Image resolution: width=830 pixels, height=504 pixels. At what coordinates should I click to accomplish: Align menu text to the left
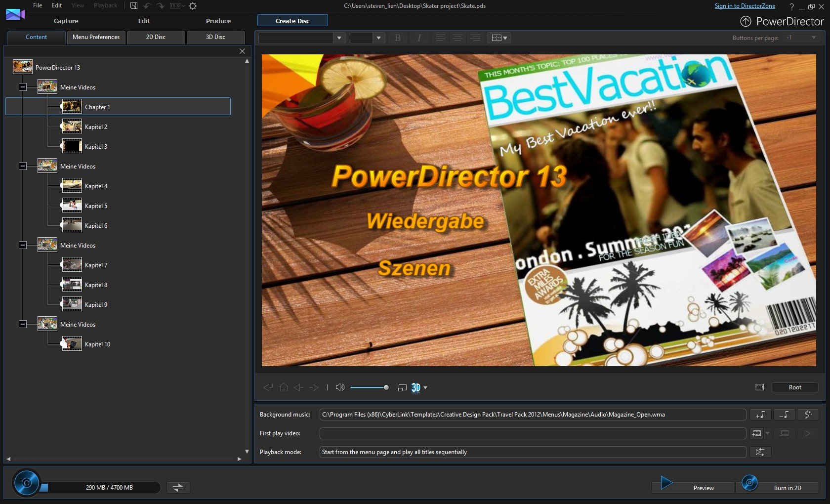point(440,38)
